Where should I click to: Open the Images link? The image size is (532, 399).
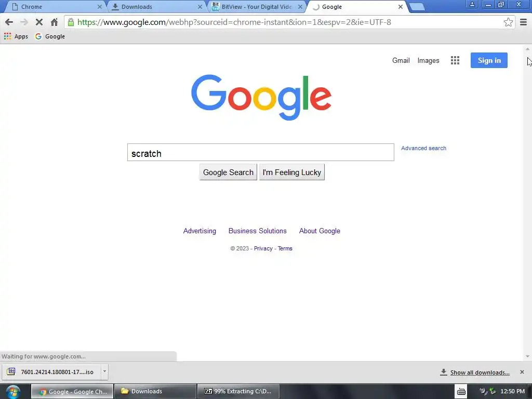point(428,61)
